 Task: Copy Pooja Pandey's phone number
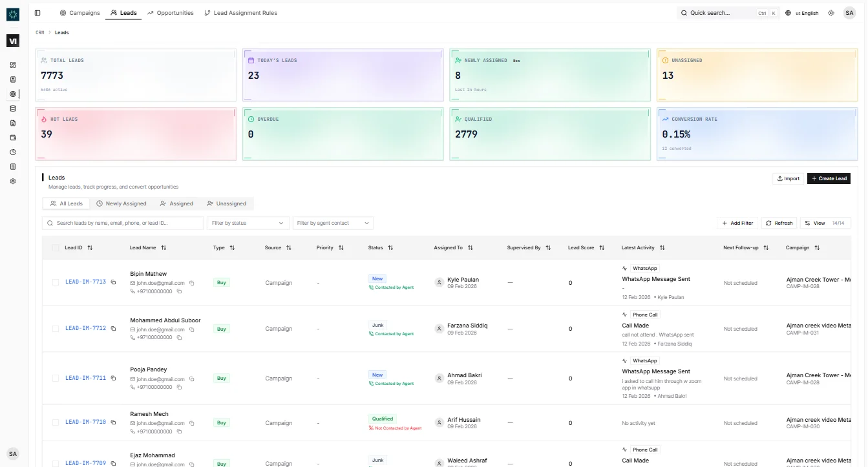tap(180, 387)
